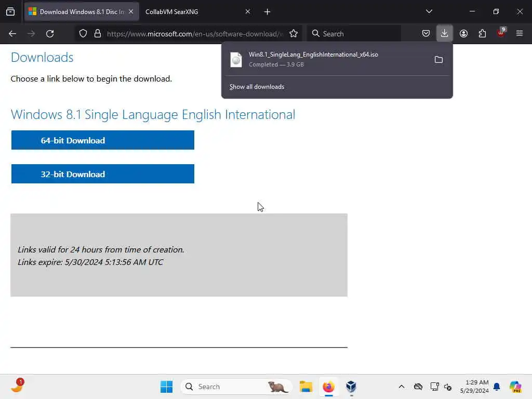Click Windows 8.1 Single Language heading

(153, 114)
